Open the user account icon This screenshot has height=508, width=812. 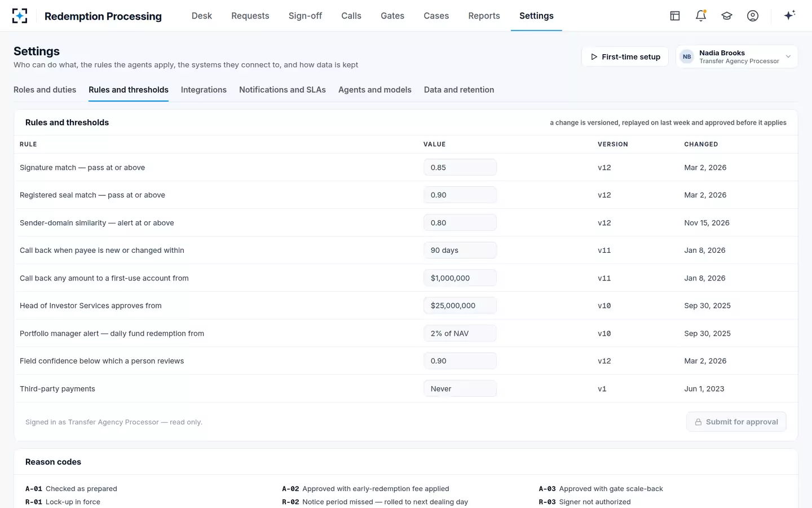[x=753, y=16]
